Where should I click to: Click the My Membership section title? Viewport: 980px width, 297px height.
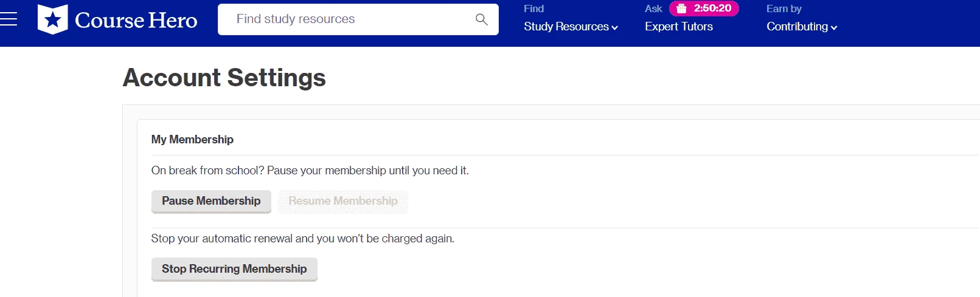point(192,140)
